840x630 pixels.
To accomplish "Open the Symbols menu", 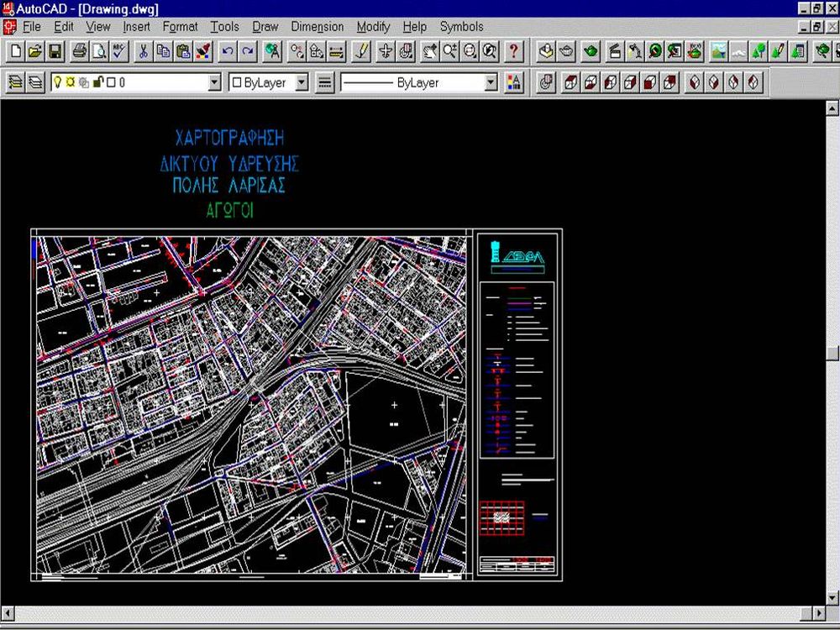I will pyautogui.click(x=462, y=26).
